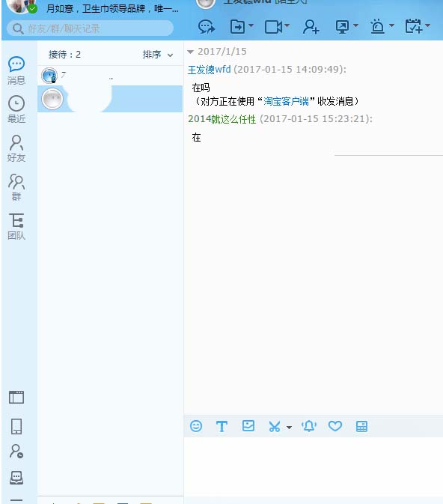The image size is (443, 504).
Task: Click the 淘宝客户端 link in chat
Action: point(286,102)
